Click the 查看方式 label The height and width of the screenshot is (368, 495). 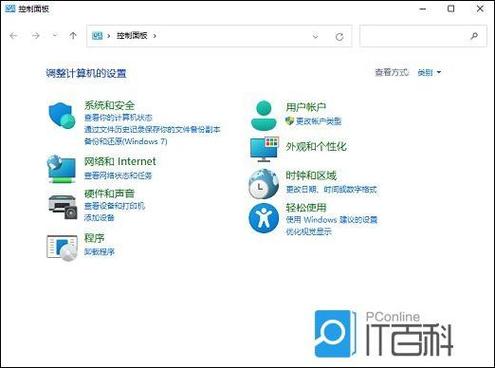[391, 72]
